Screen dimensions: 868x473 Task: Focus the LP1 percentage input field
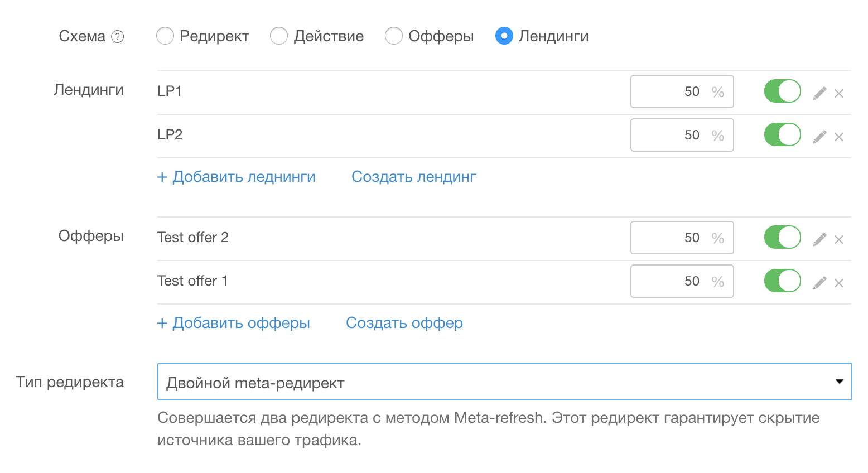click(x=682, y=91)
